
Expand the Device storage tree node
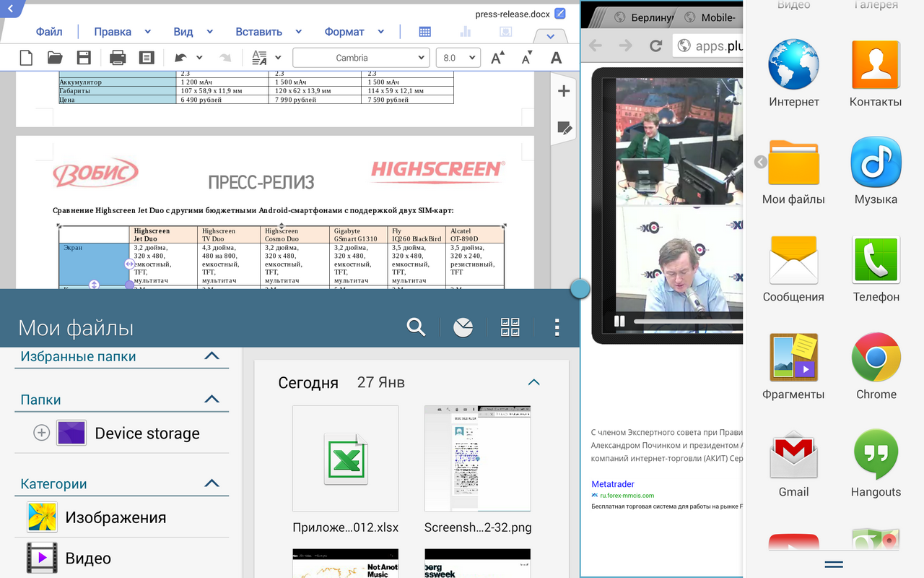pyautogui.click(x=42, y=433)
